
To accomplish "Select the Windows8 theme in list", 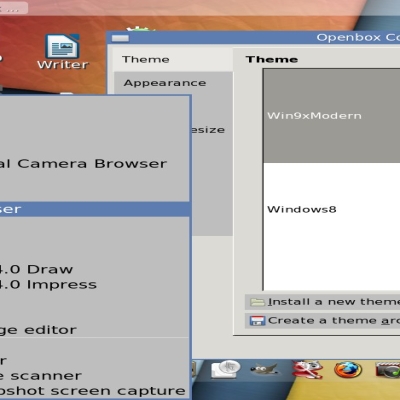I will 332,210.
